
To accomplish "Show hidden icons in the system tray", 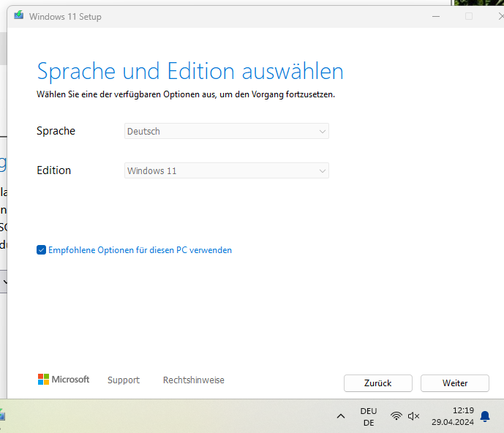I will click(x=341, y=416).
